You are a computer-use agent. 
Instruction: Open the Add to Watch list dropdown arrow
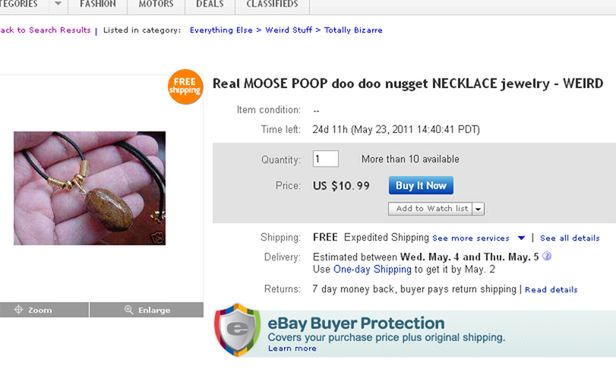coord(478,209)
